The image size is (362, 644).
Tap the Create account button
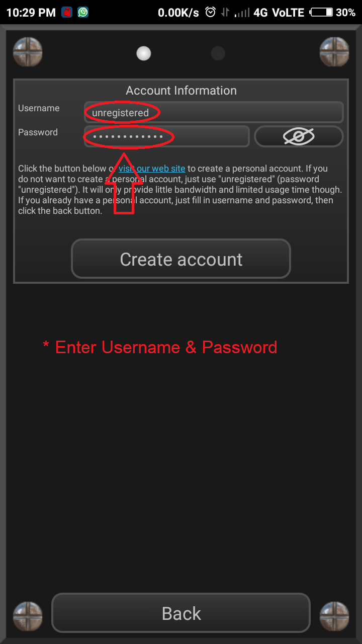point(181,259)
